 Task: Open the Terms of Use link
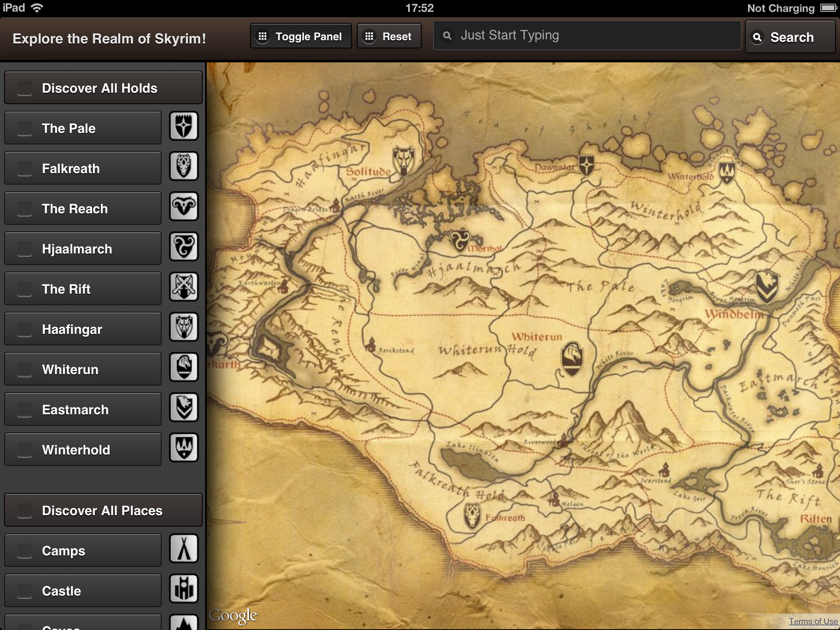coord(813,621)
